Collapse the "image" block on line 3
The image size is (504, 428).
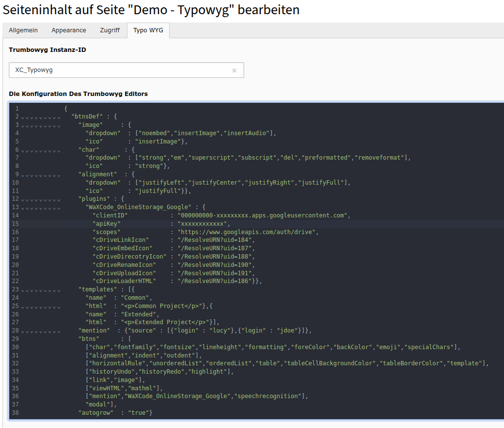pyautogui.click(x=41, y=125)
